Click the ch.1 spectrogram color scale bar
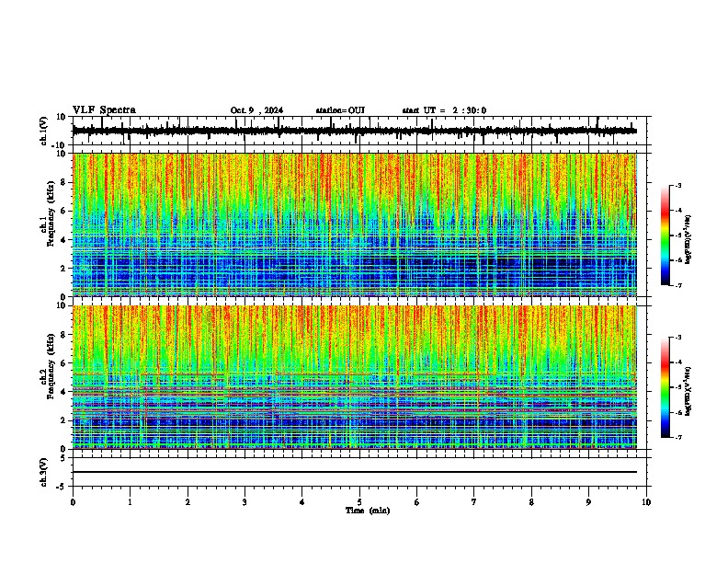 (x=665, y=236)
